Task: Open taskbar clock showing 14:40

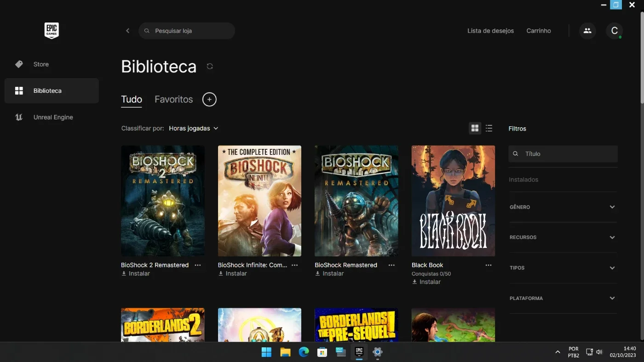Action: 623,352
